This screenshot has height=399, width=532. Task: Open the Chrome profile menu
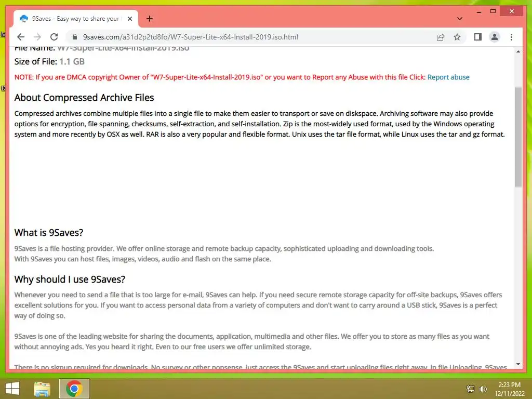click(495, 37)
